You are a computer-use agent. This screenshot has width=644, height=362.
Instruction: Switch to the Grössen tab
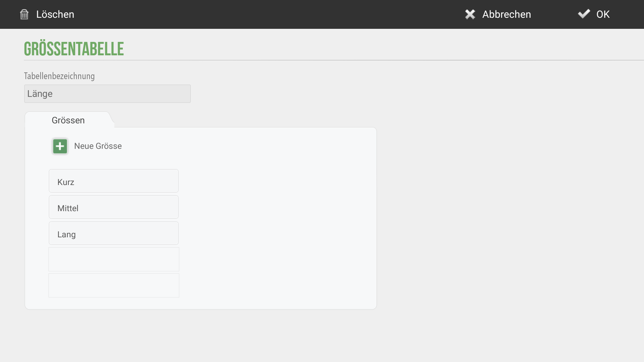68,120
